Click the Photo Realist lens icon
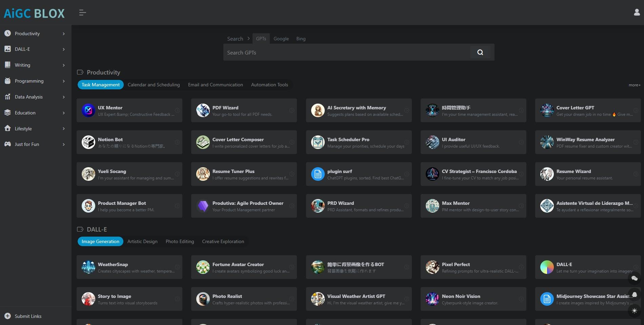Screen dimensions: 644x325 pos(203,299)
